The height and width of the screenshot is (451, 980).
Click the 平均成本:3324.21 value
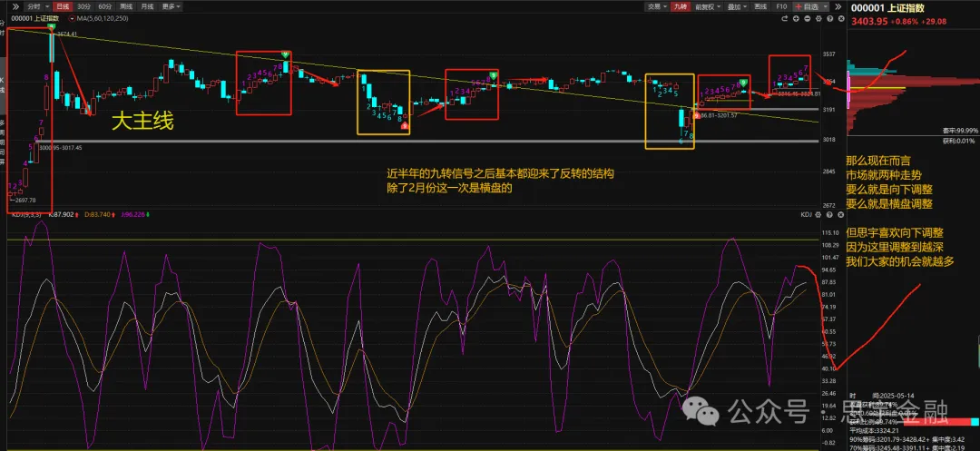[x=875, y=430]
